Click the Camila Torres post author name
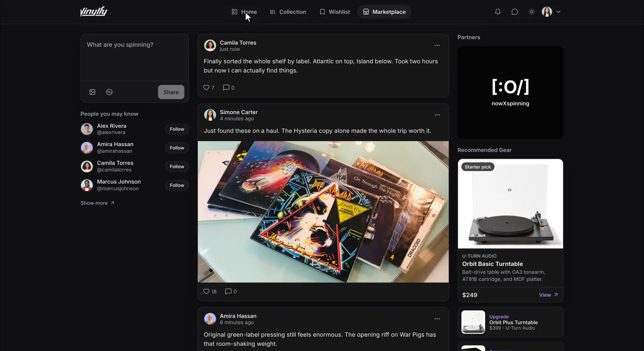 tap(238, 43)
